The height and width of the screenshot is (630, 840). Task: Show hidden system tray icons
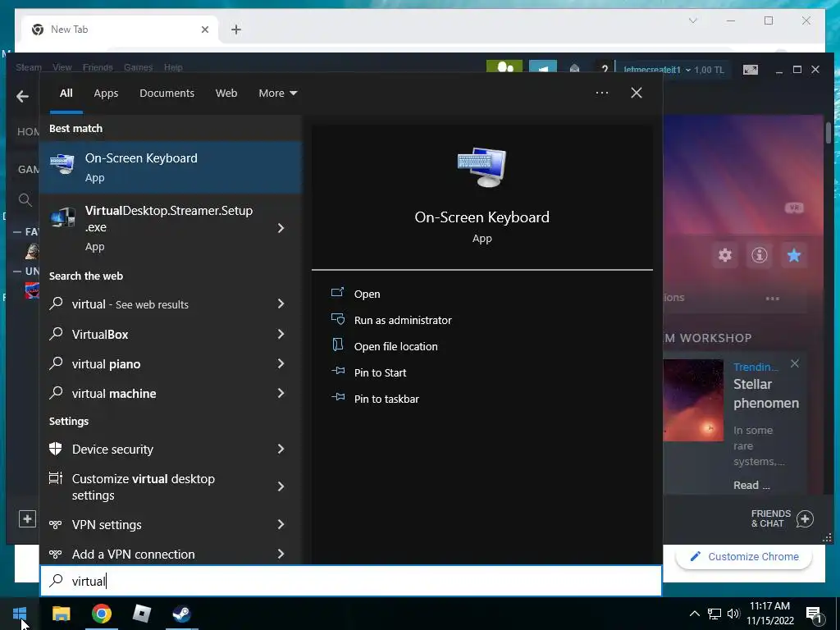[694, 614]
